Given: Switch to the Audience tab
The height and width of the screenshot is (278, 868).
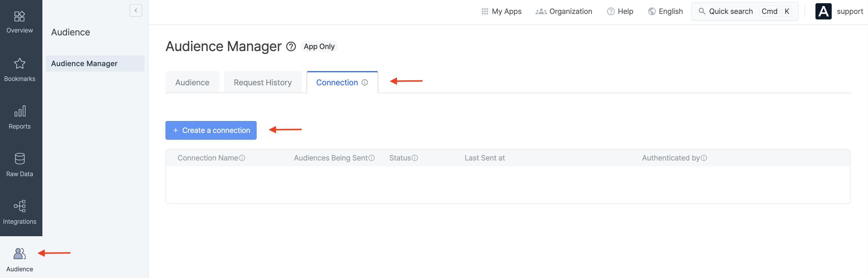Looking at the screenshot, I should (192, 82).
